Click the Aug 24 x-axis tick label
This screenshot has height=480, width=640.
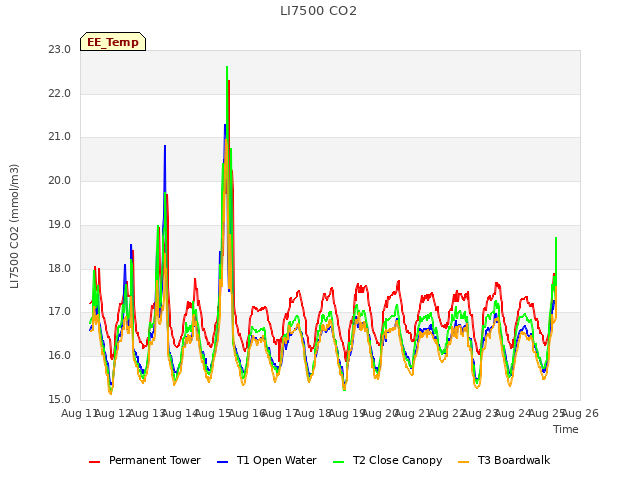[513, 413]
